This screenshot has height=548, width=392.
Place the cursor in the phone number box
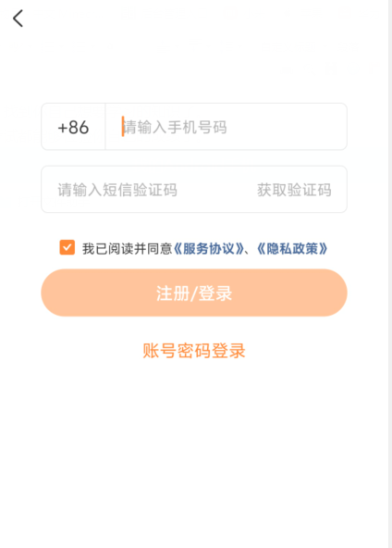pos(226,127)
